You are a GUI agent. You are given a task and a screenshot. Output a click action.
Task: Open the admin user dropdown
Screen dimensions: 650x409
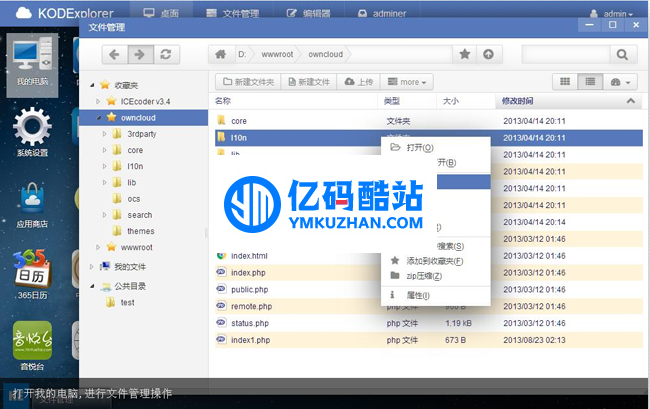point(612,14)
